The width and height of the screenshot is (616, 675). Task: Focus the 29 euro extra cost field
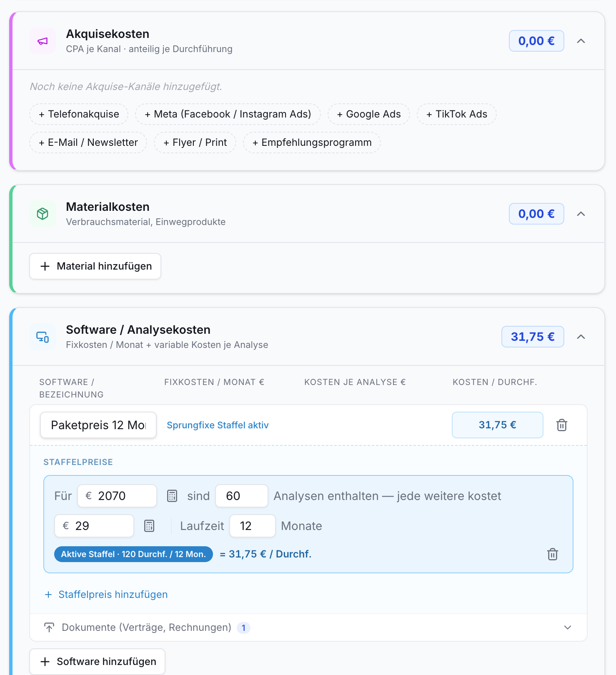94,526
